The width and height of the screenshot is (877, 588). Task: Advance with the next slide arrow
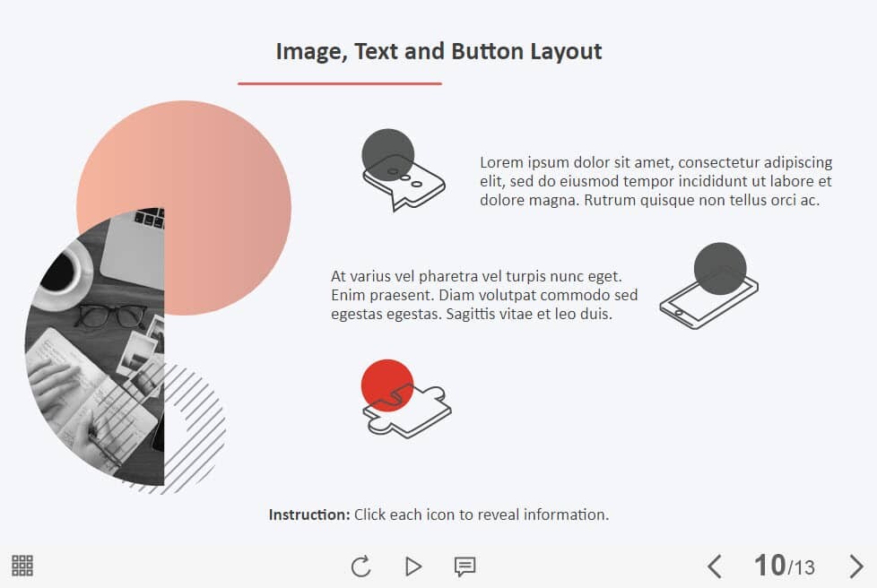click(x=855, y=566)
